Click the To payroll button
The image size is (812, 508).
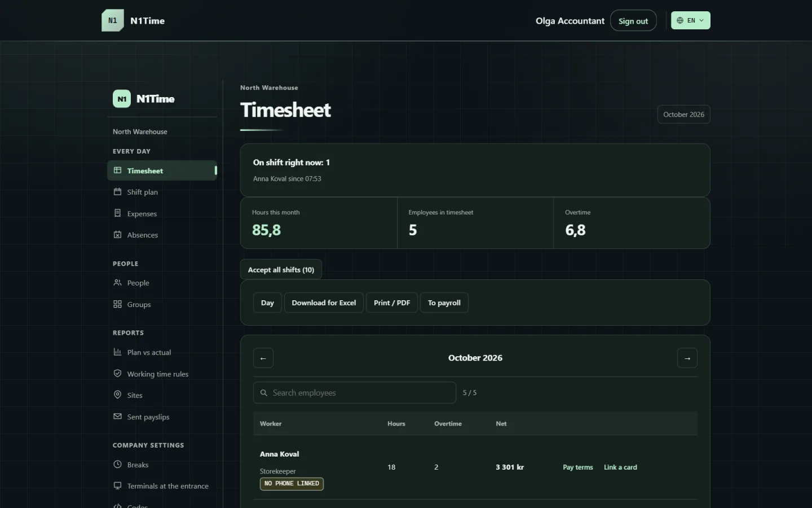(x=444, y=303)
